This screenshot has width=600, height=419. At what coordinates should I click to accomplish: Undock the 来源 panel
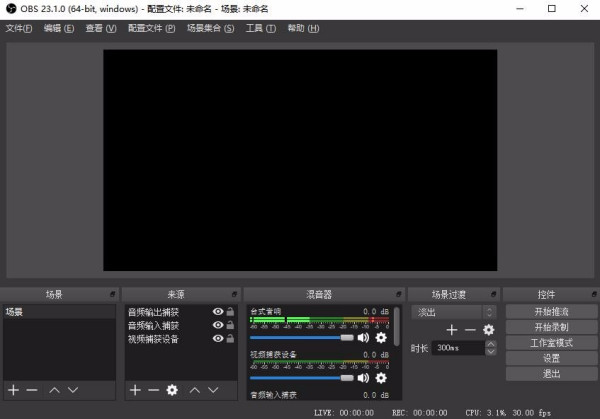(x=234, y=294)
